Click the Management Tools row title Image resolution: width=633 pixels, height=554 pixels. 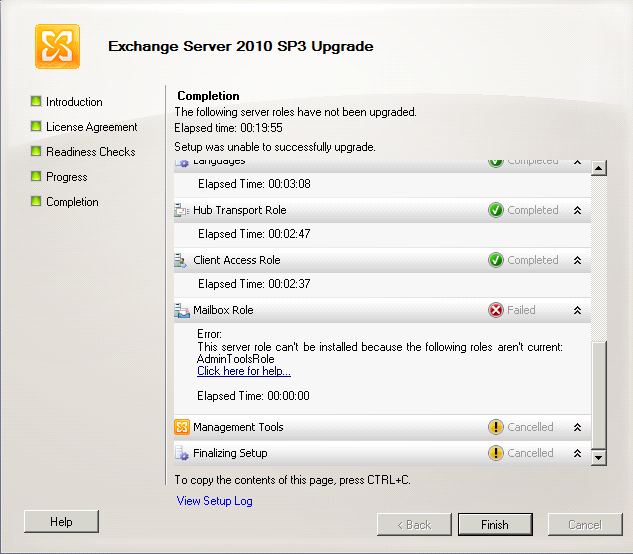coord(238,427)
